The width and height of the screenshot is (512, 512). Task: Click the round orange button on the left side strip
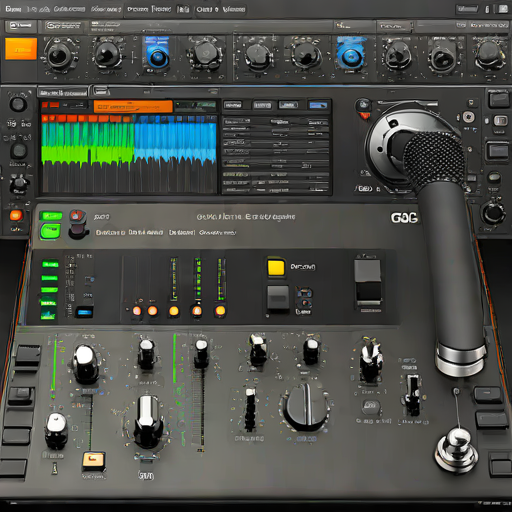click(x=16, y=216)
